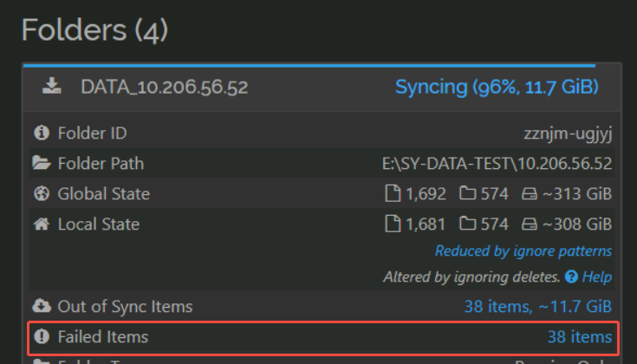Click the question mark help icon

pos(571,276)
